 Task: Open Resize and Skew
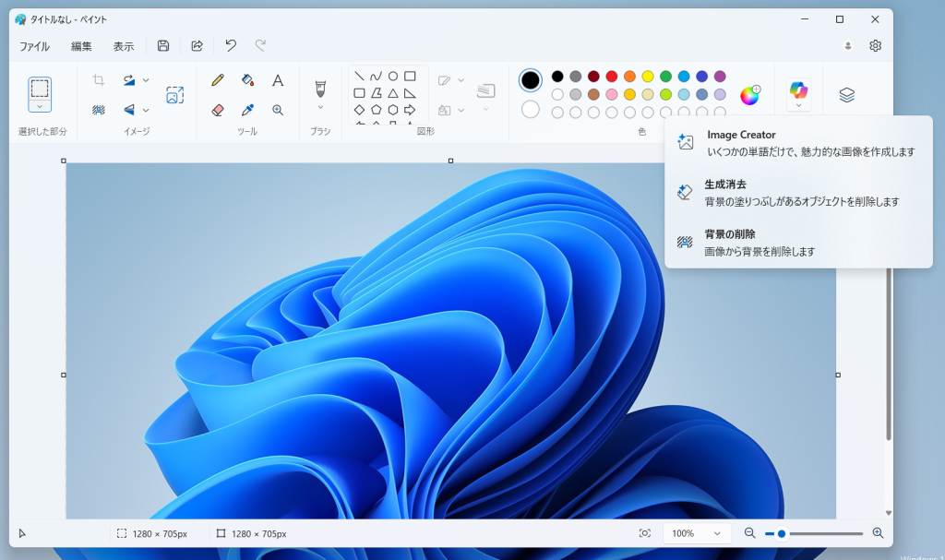coord(174,95)
